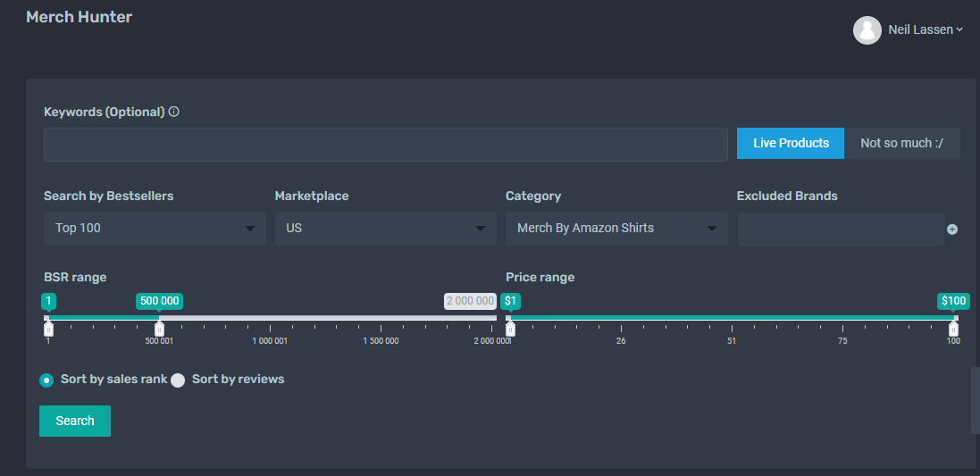
Task: Click the Price range $1 minimum handle
Action: pyautogui.click(x=510, y=328)
